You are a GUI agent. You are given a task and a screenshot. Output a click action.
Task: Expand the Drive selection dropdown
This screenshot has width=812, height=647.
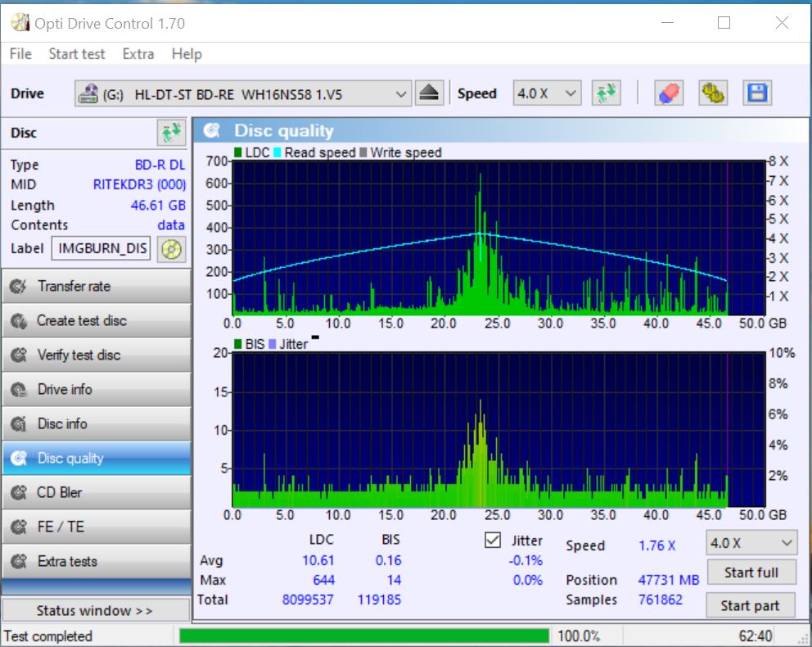click(400, 94)
